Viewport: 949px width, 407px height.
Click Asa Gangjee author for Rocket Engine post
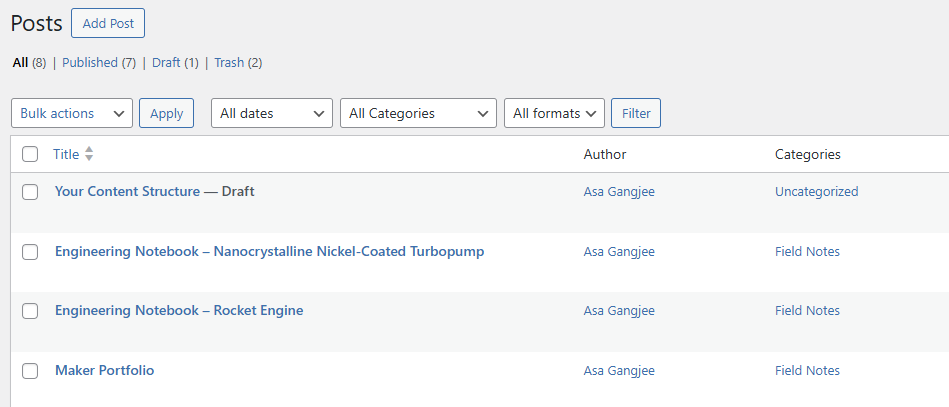[619, 310]
